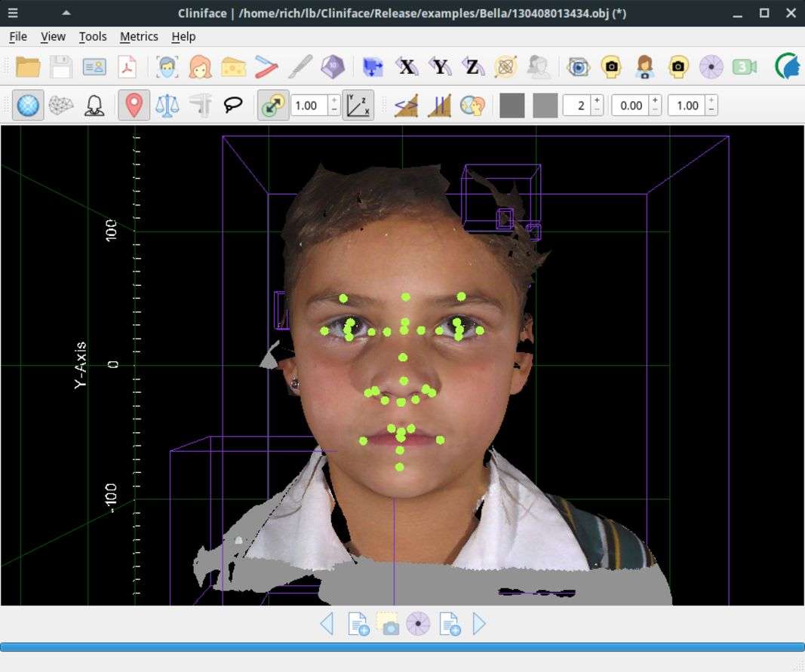Open the Tools menu
805x672 pixels.
coord(93,36)
